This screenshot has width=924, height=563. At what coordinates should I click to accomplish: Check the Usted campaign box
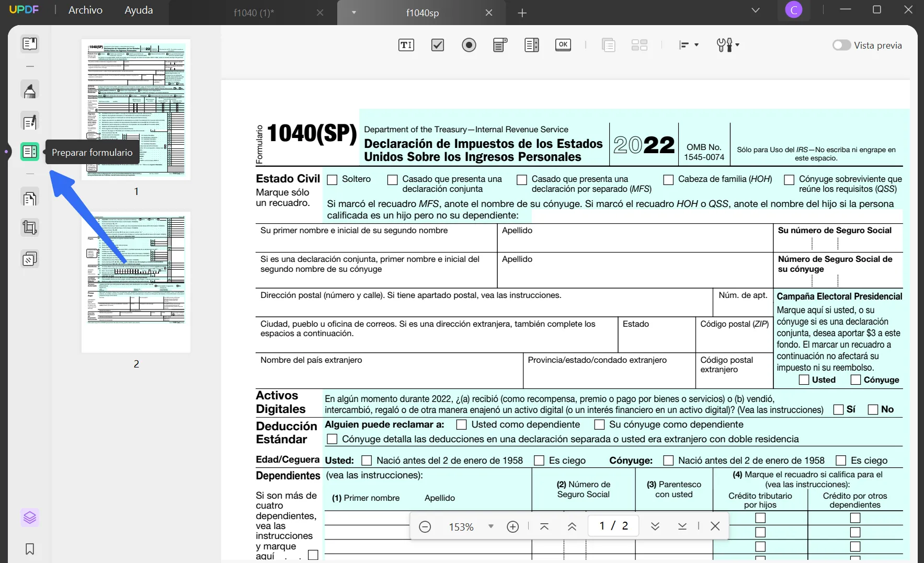pos(804,380)
